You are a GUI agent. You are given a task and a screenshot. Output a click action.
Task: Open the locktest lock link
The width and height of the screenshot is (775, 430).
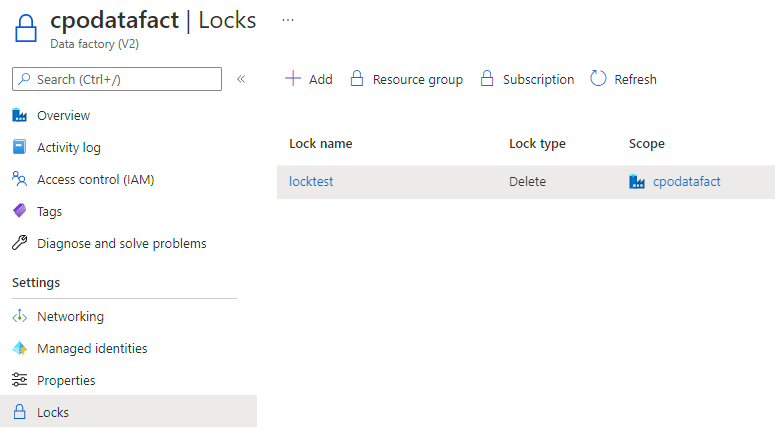point(311,181)
